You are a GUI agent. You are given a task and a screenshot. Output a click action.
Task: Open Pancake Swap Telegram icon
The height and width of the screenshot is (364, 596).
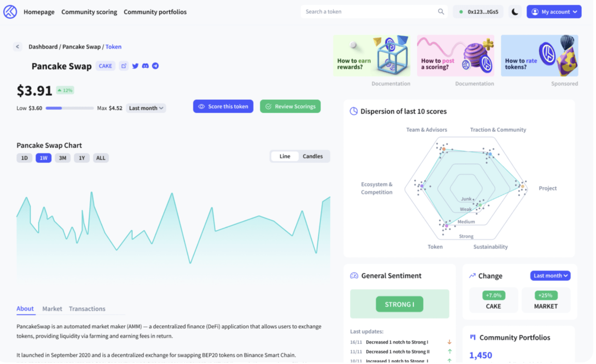(155, 66)
